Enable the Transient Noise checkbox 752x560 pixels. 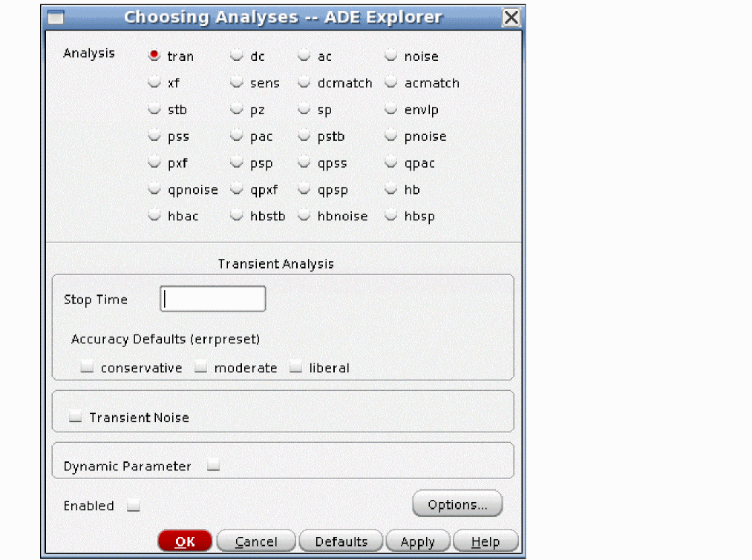(x=75, y=416)
